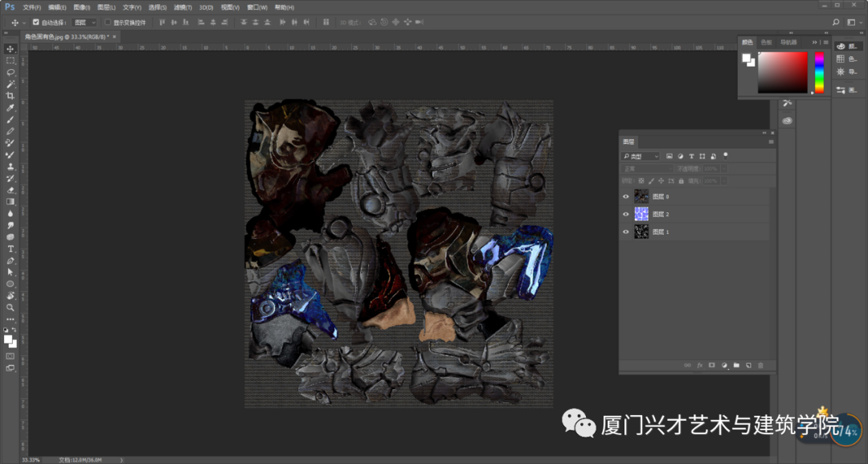The width and height of the screenshot is (868, 464).
Task: Select the Clone Stamp tool
Action: [x=10, y=166]
